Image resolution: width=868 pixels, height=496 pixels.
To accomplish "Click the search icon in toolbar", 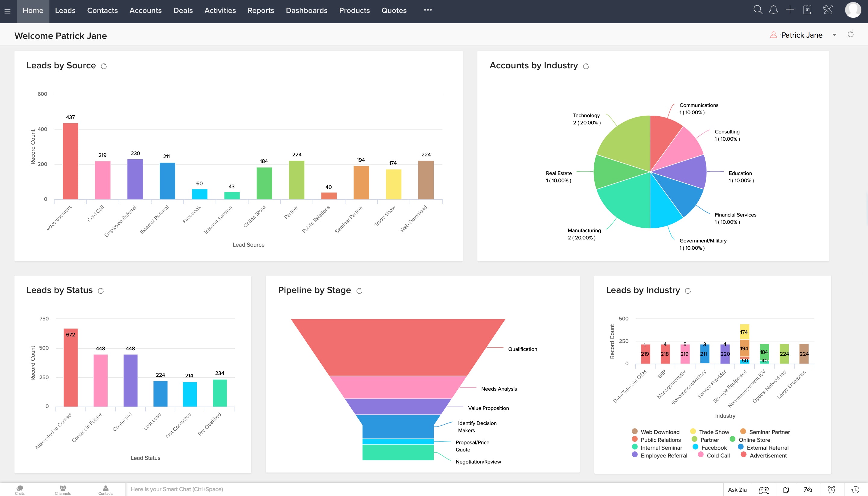I will pos(758,11).
